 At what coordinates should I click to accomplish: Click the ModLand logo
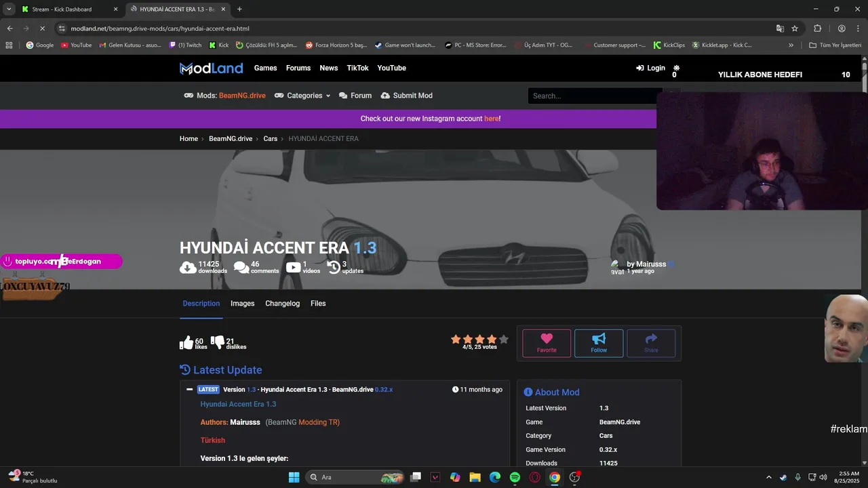pos(211,68)
